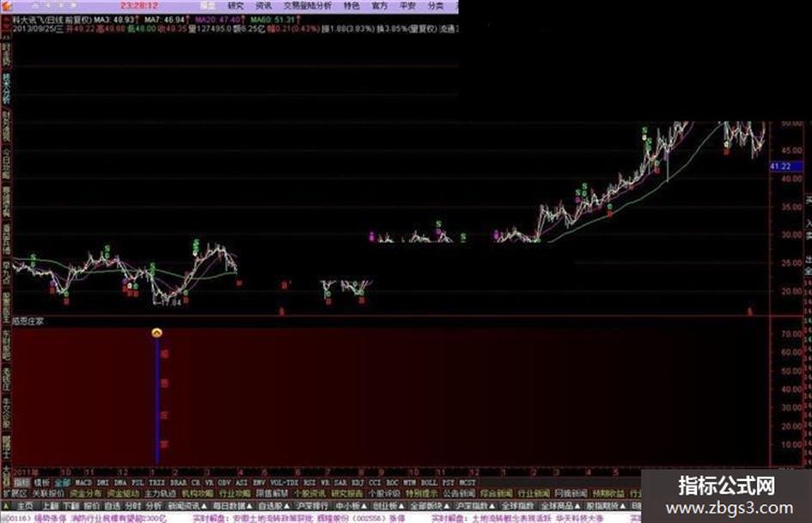Open the 公告新闻 panel
Image resolution: width=812 pixels, height=523 pixels.
tap(459, 494)
